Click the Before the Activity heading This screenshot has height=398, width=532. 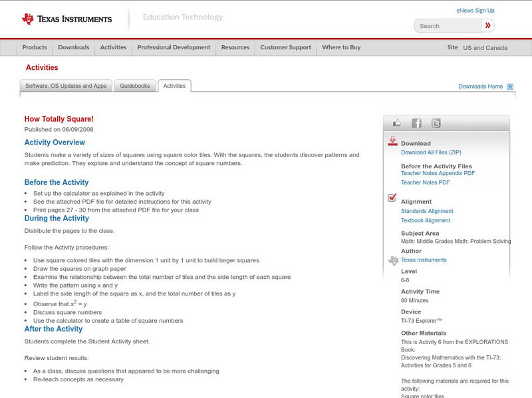[x=57, y=182]
